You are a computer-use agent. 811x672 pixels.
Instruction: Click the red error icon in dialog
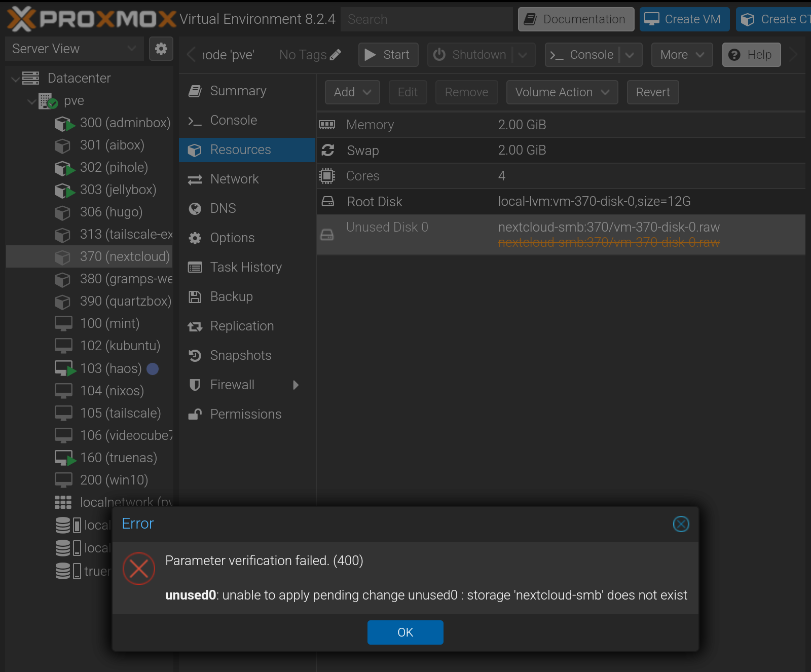(x=139, y=569)
